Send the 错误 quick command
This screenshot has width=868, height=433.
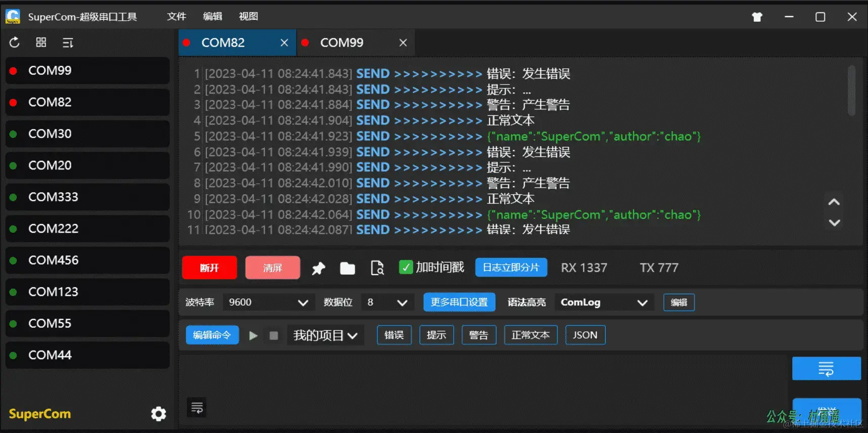point(394,335)
